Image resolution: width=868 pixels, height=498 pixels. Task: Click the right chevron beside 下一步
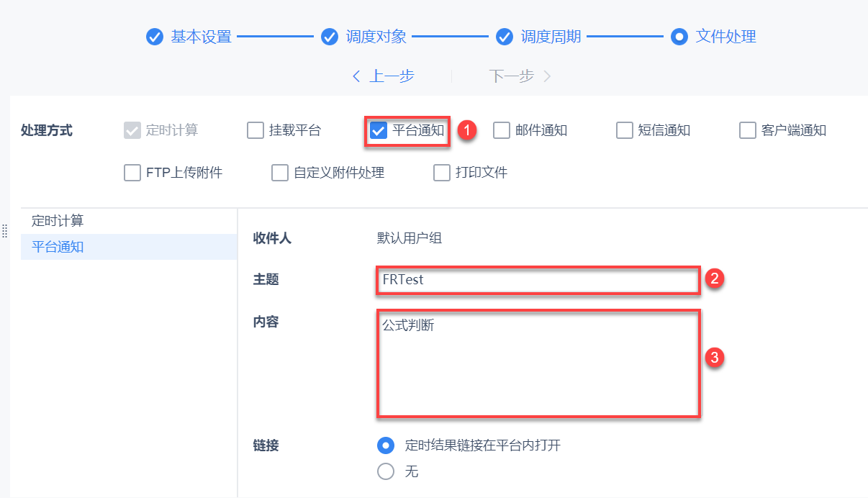[x=547, y=76]
